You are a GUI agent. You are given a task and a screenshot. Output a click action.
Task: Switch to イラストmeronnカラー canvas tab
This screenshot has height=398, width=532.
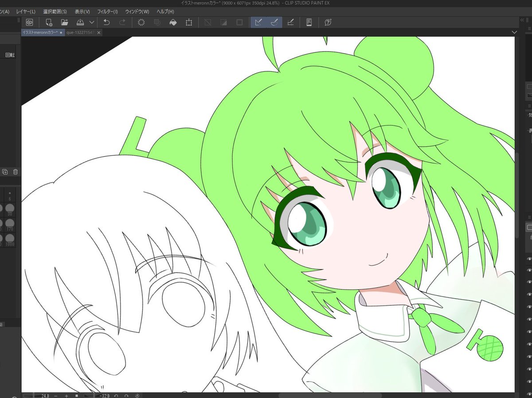[43, 33]
